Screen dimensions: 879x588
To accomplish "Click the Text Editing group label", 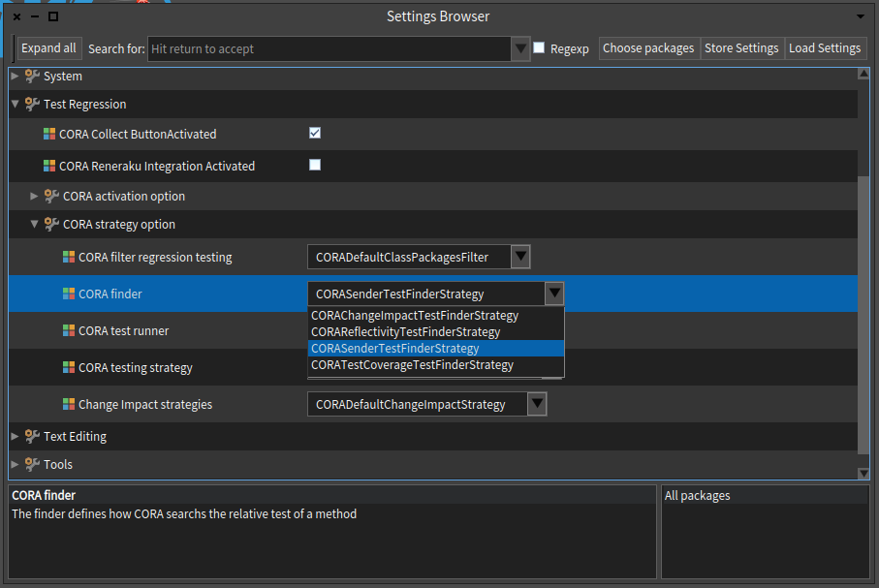I will click(76, 436).
